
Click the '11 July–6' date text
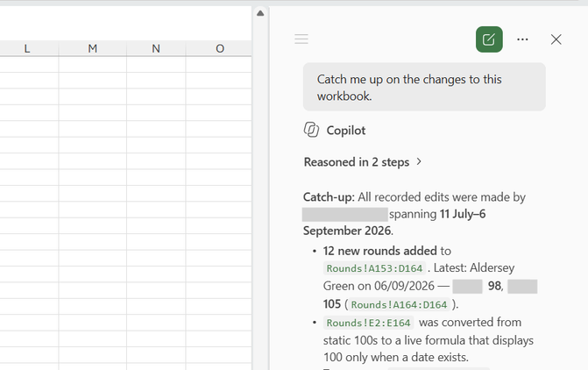[x=463, y=214]
